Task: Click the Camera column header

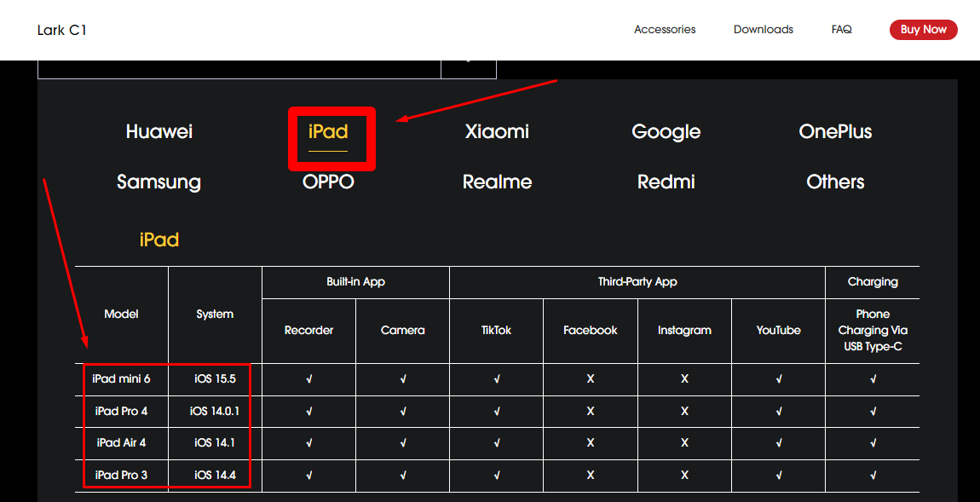Action: click(402, 331)
